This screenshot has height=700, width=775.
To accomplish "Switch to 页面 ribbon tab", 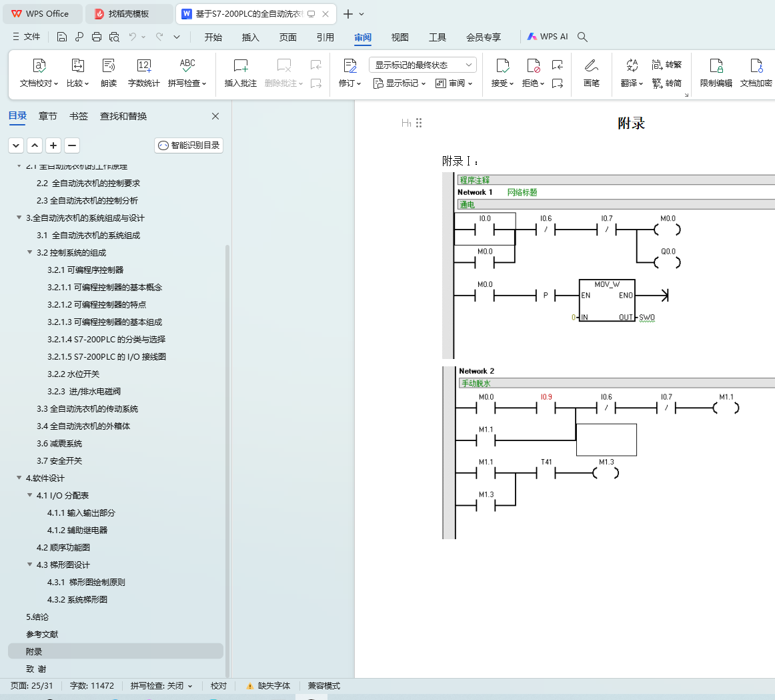I will pyautogui.click(x=287, y=37).
